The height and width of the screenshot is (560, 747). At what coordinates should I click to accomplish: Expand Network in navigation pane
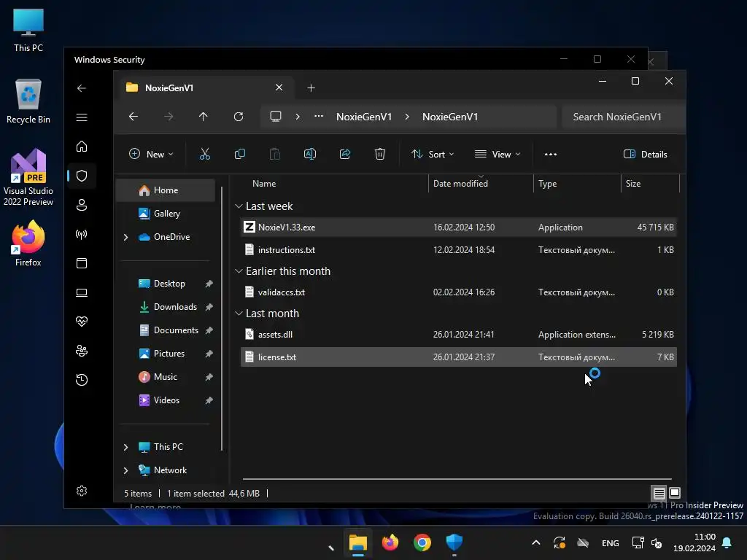[x=125, y=470]
